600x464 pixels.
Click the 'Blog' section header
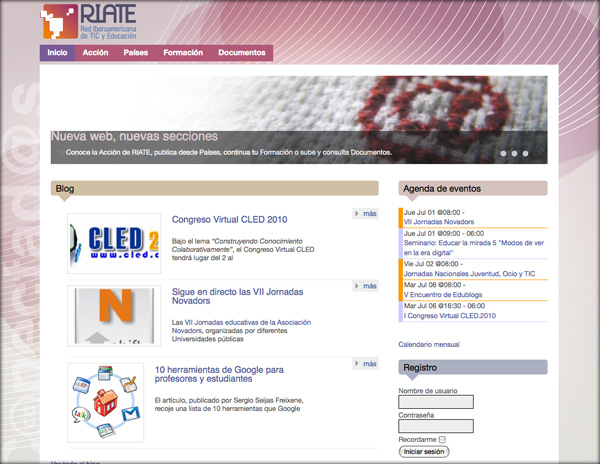[215, 189]
